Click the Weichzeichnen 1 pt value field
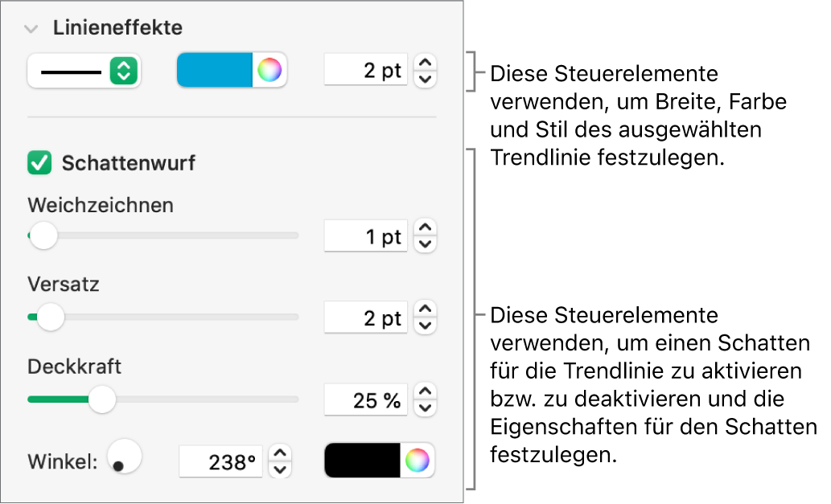831x504 pixels. [x=366, y=237]
